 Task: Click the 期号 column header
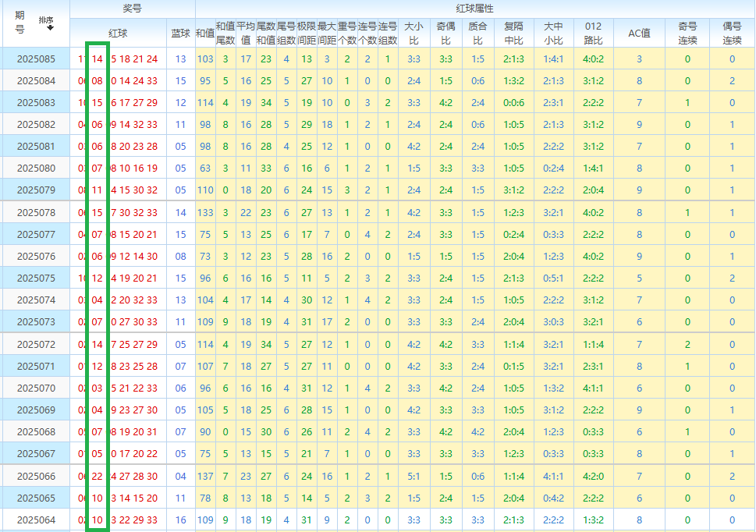coord(20,23)
